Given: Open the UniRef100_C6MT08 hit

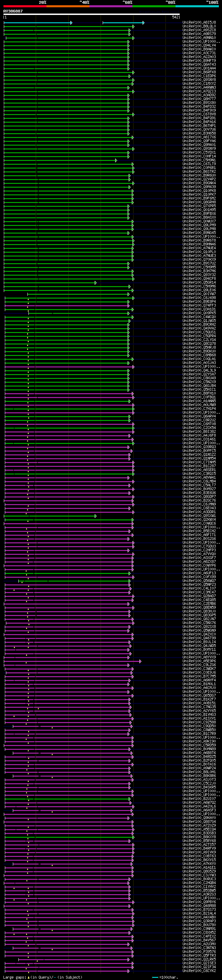Looking at the screenshot, I should point(199,424).
